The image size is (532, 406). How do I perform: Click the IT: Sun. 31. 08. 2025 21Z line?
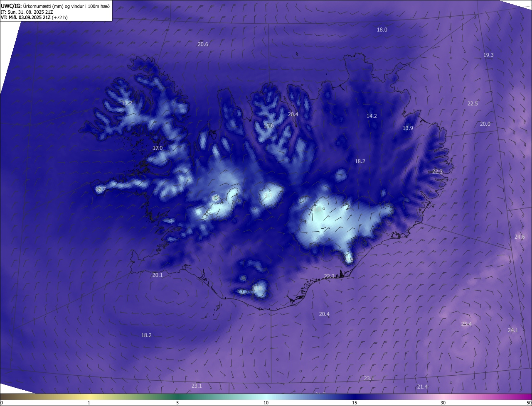click(x=26, y=12)
